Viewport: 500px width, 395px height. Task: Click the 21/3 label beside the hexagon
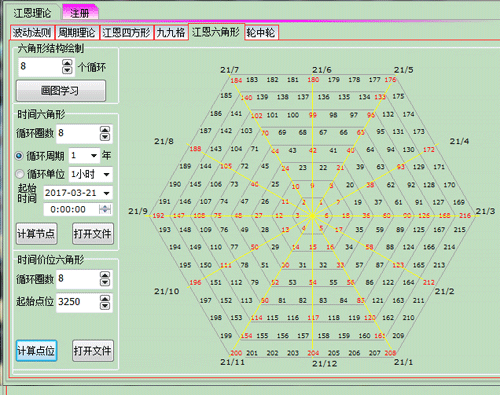pyautogui.click(x=485, y=211)
